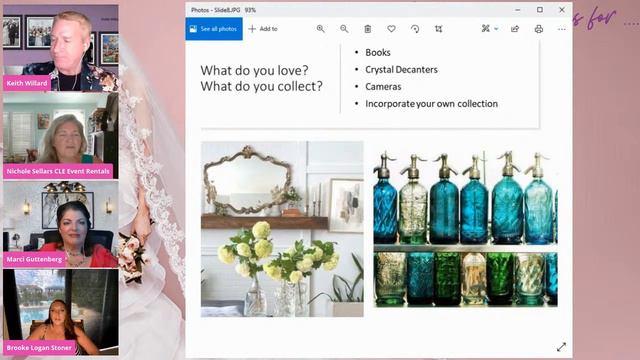
Task: Click the Keith Willard name label
Action: click(27, 83)
